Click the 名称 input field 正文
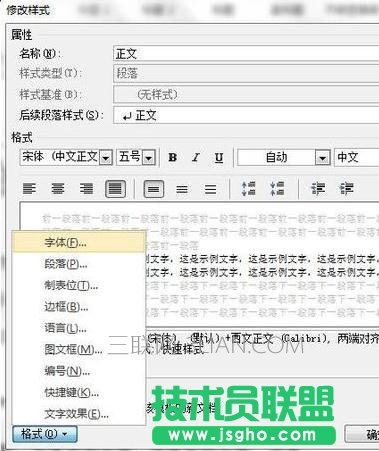This screenshot has width=379, height=451. pos(246,54)
